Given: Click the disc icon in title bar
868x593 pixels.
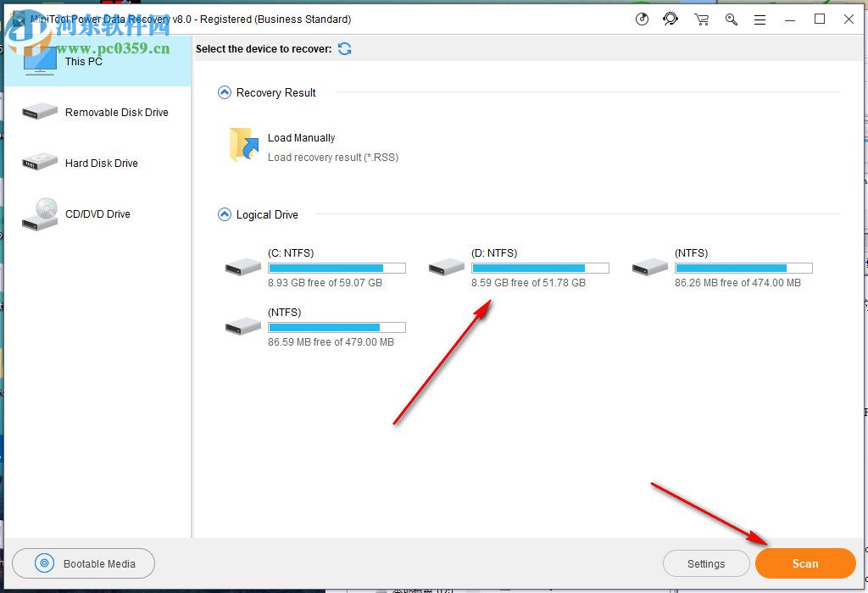Looking at the screenshot, I should [x=642, y=19].
